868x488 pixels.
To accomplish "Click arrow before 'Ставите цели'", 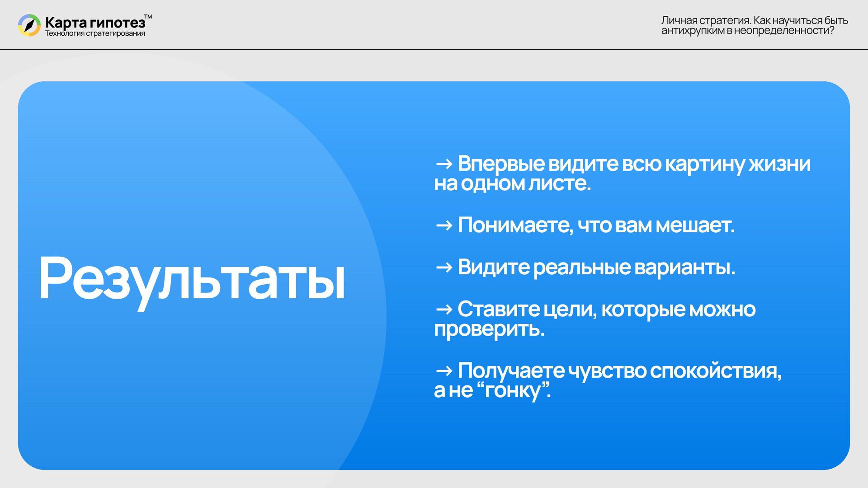I will pos(444,310).
